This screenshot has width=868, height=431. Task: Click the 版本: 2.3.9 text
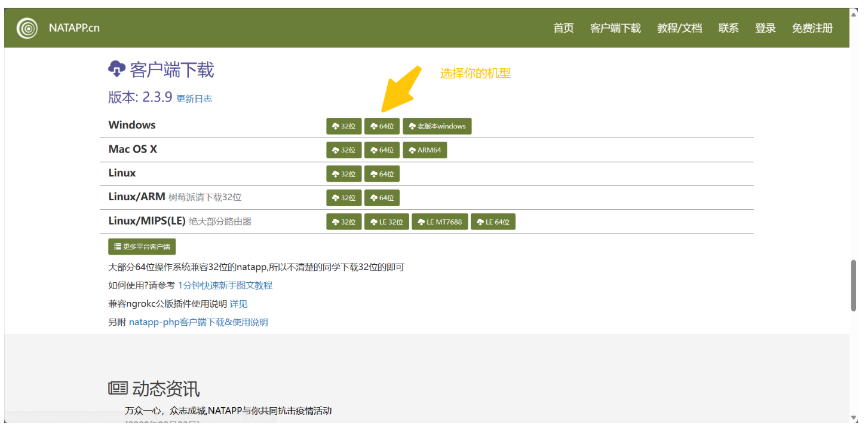pyautogui.click(x=140, y=97)
